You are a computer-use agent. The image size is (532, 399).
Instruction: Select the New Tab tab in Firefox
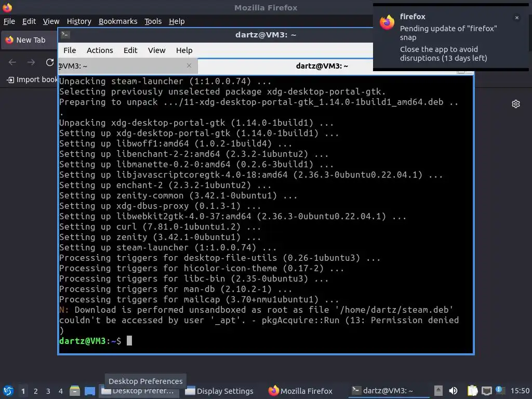(x=29, y=40)
